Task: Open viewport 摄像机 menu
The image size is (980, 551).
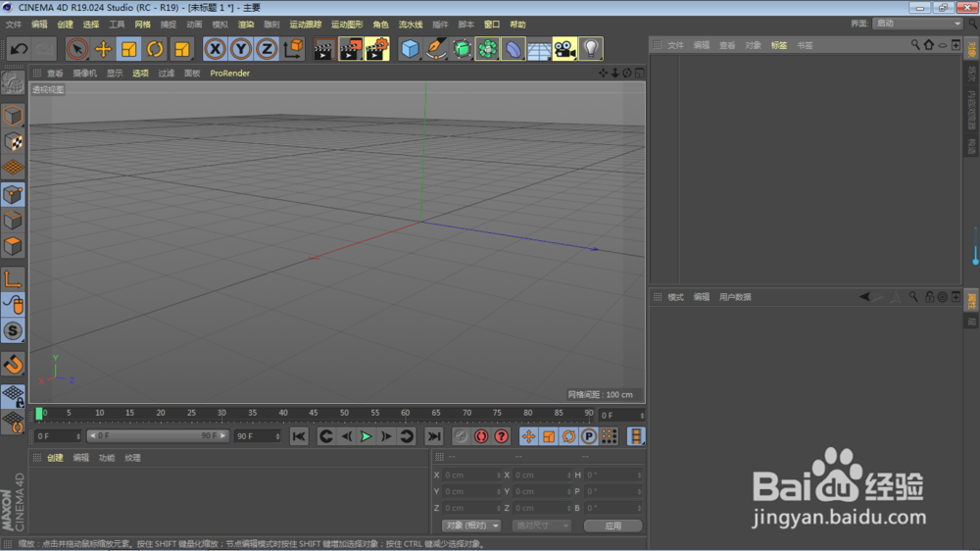Action: coord(84,74)
